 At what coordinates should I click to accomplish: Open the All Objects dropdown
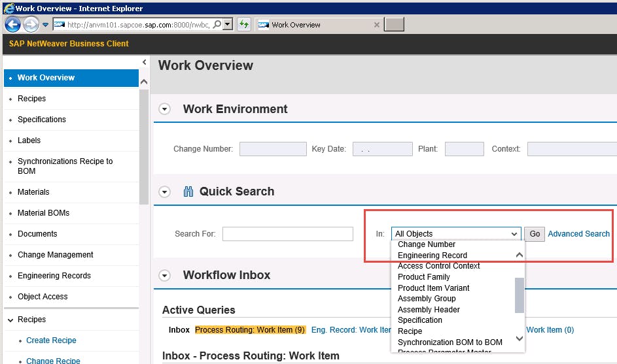[x=456, y=234]
